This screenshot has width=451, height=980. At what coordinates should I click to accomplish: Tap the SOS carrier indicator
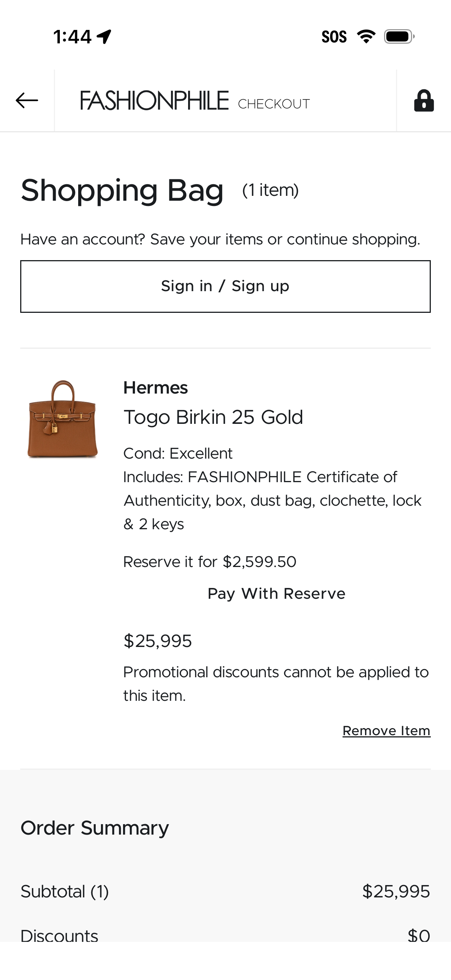tap(334, 37)
